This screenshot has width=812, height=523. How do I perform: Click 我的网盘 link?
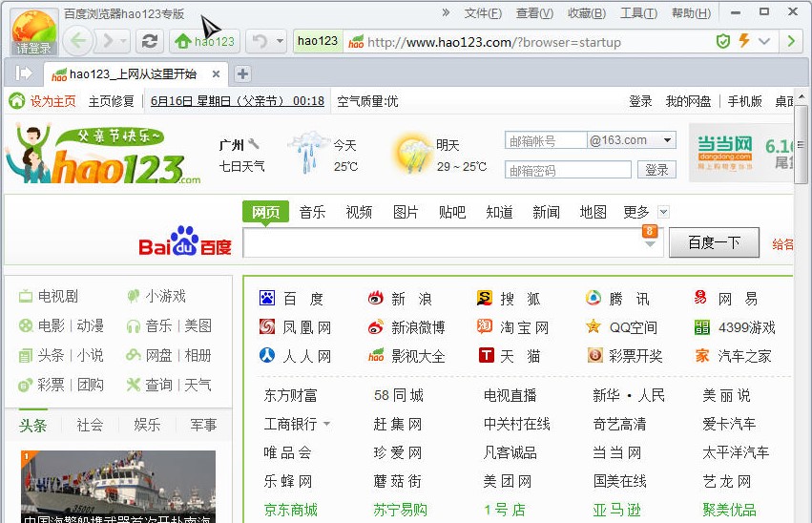(688, 101)
